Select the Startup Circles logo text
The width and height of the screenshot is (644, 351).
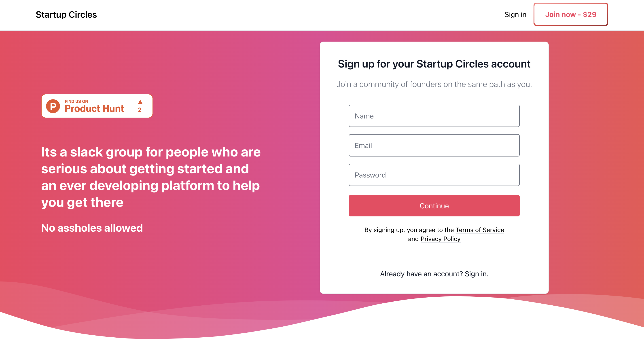coord(66,15)
